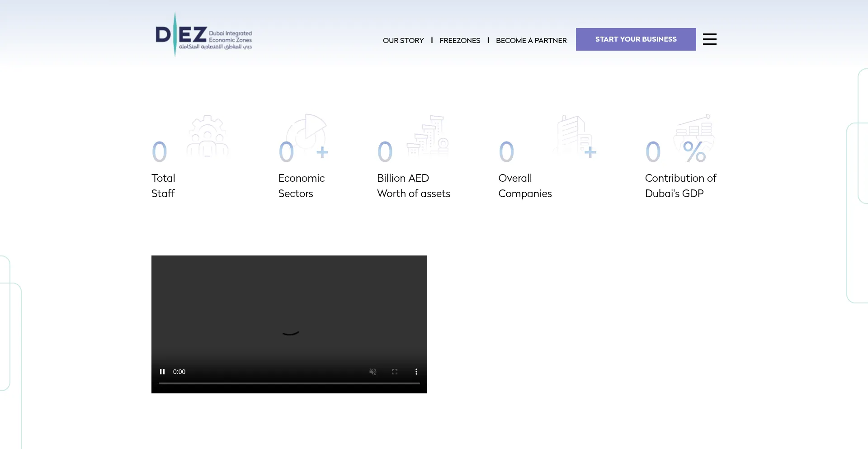
Task: Click Billion AED Worth of assets text
Action: click(414, 186)
